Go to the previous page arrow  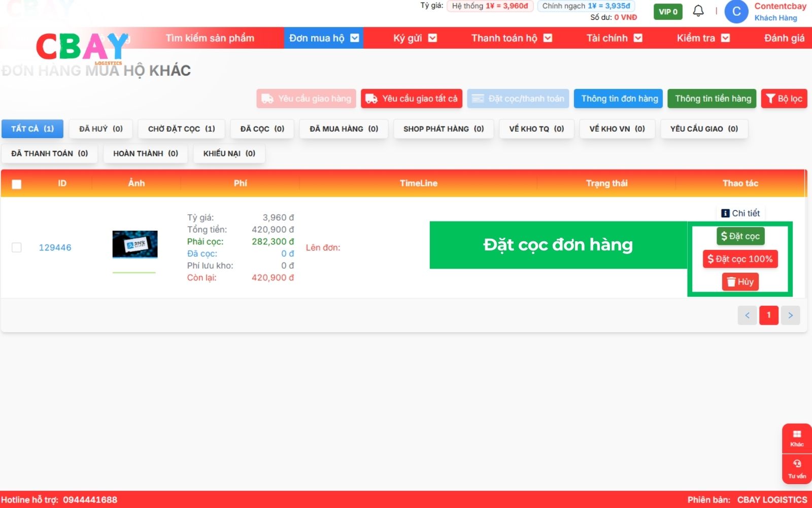click(747, 315)
